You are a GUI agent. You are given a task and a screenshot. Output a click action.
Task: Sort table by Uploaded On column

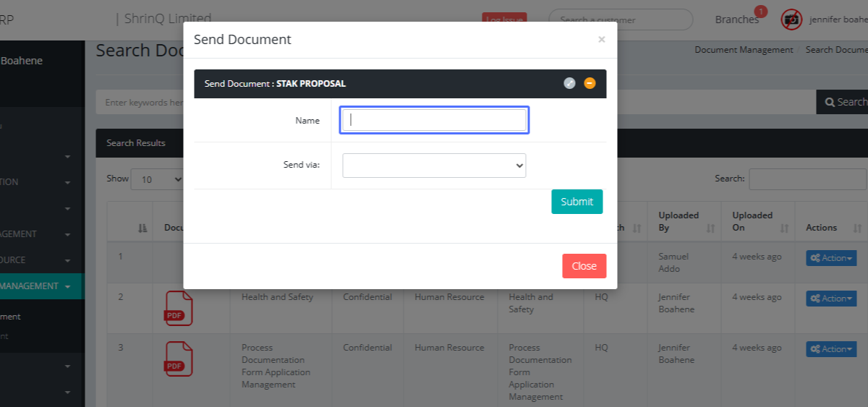coord(784,228)
